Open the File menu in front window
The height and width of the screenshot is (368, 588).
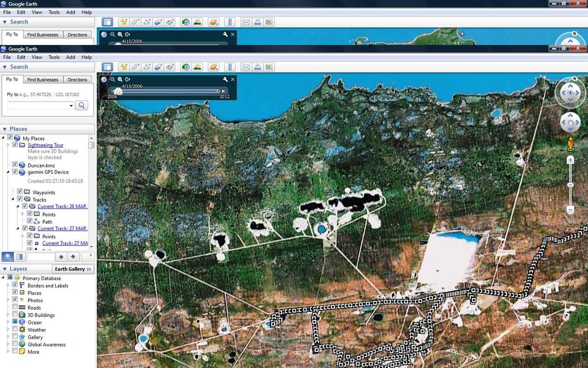[7, 57]
